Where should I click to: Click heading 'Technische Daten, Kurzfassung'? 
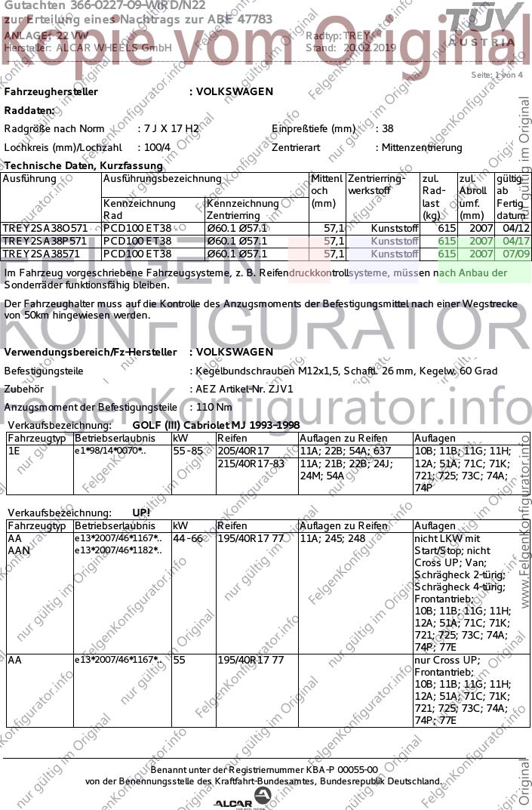point(84,166)
